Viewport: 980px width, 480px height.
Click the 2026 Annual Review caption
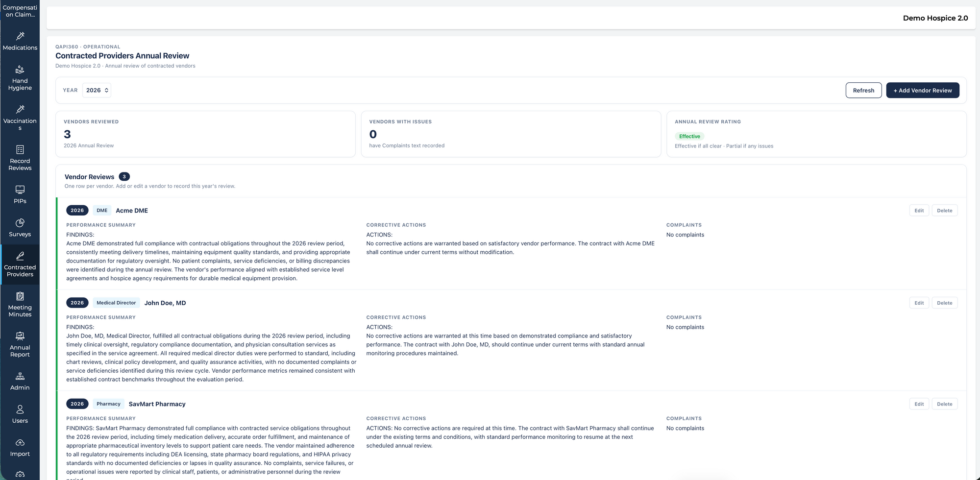(x=89, y=146)
